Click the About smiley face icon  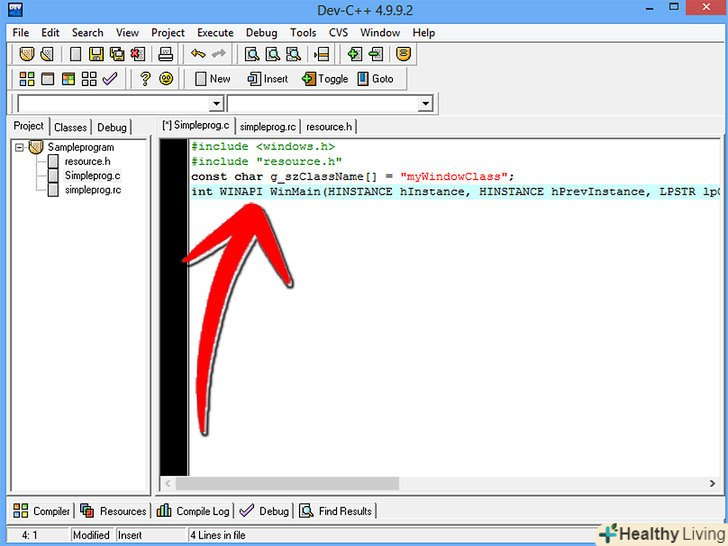click(166, 79)
